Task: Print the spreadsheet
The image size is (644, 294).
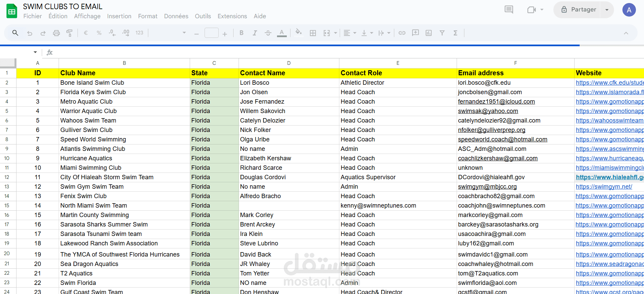Action: [56, 33]
